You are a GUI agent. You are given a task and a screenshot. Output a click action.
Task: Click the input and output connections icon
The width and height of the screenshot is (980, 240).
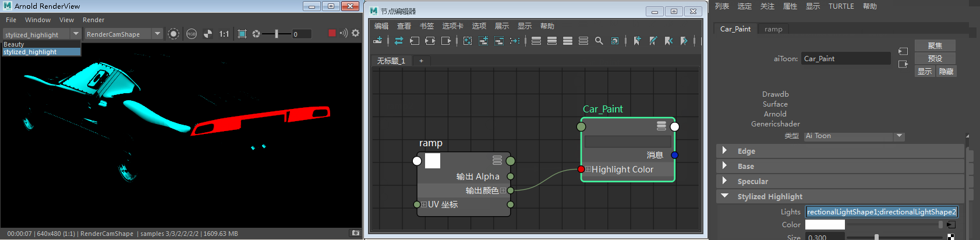pos(399,41)
